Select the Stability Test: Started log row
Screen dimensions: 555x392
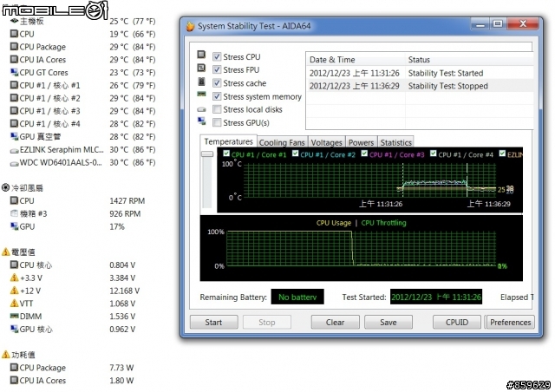tap(420, 73)
